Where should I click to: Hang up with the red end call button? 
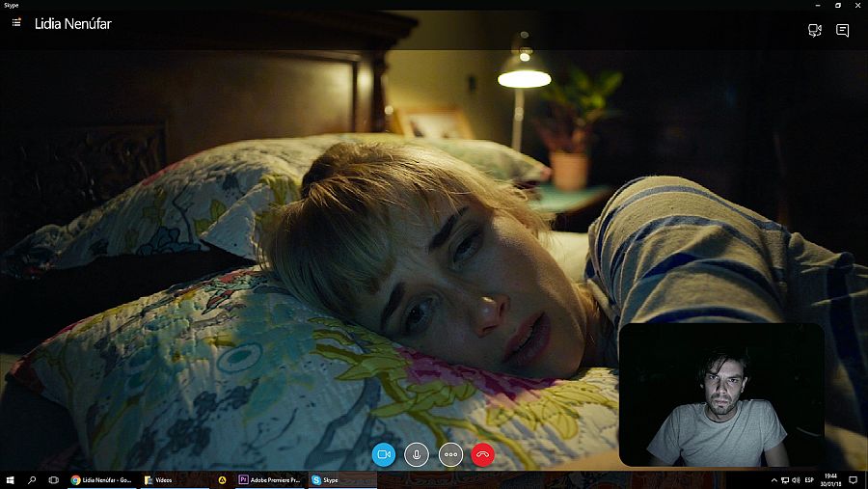coord(483,454)
